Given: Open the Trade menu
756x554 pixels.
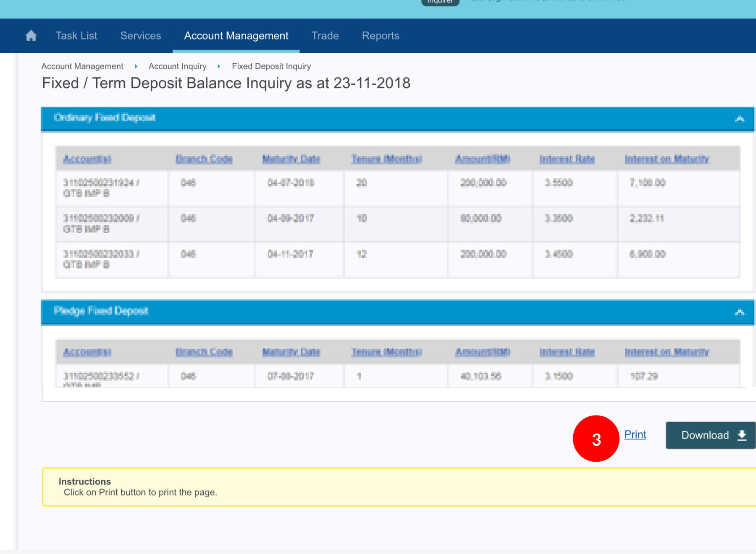Looking at the screenshot, I should click(325, 36).
